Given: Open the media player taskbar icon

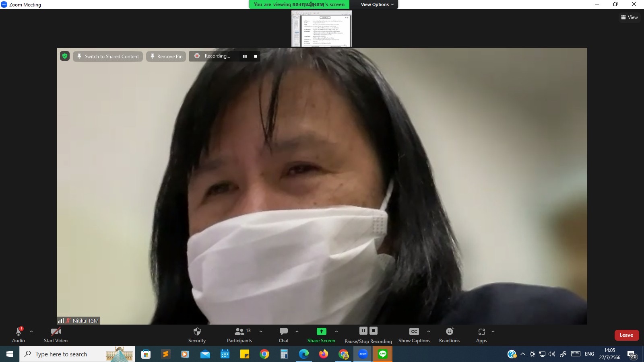Looking at the screenshot, I should click(x=185, y=354).
